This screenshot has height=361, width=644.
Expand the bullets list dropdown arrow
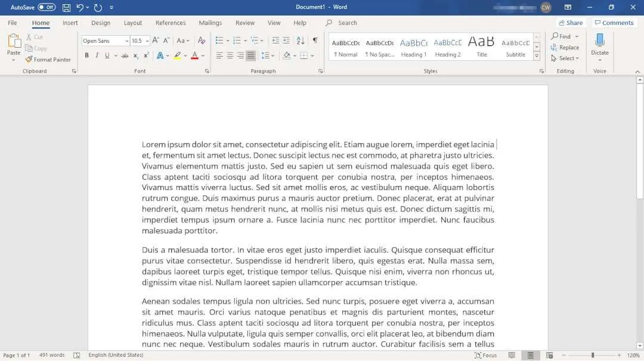(x=228, y=41)
